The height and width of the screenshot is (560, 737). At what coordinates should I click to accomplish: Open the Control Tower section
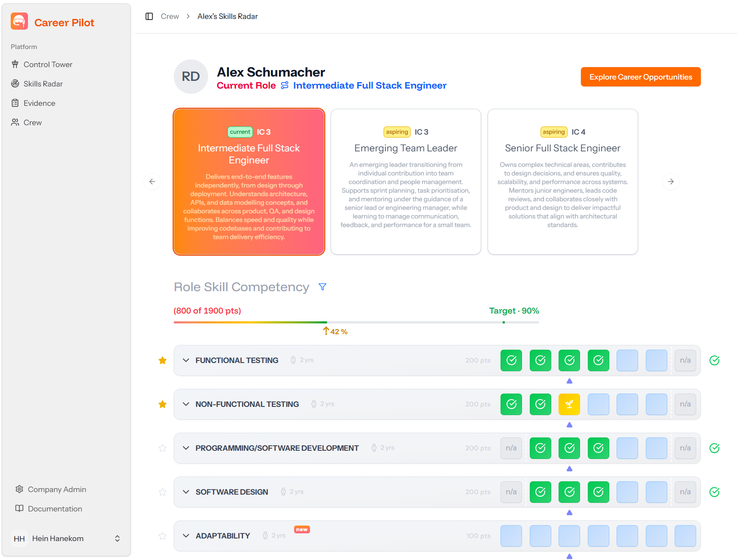pyautogui.click(x=48, y=64)
